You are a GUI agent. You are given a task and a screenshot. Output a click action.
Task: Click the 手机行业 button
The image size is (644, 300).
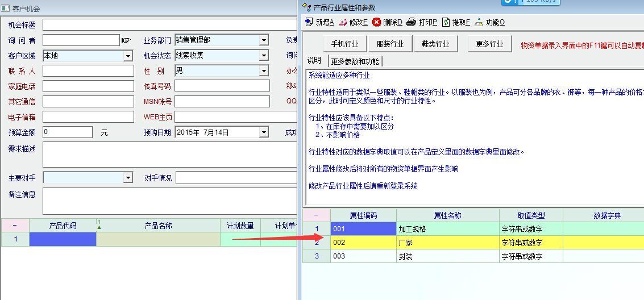coord(344,44)
